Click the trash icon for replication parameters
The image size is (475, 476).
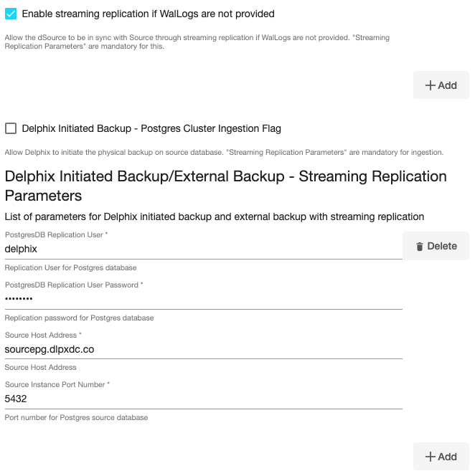click(x=420, y=247)
